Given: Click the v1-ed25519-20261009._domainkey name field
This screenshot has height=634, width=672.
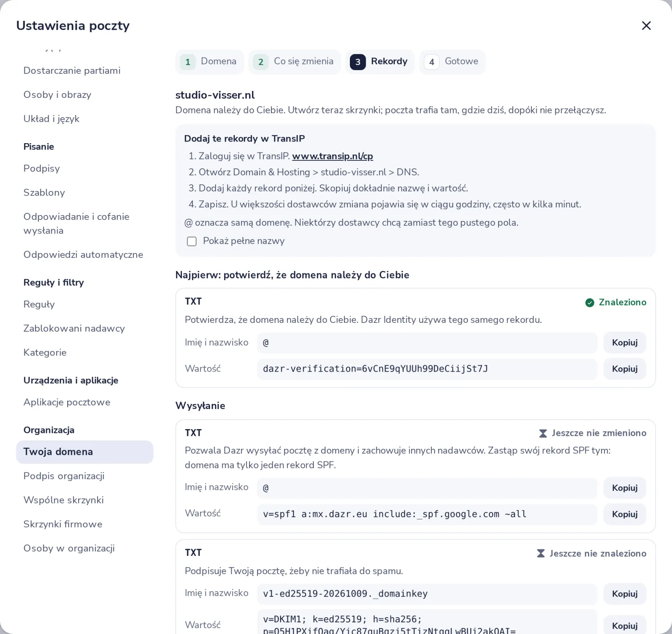Looking at the screenshot, I should point(427,594).
